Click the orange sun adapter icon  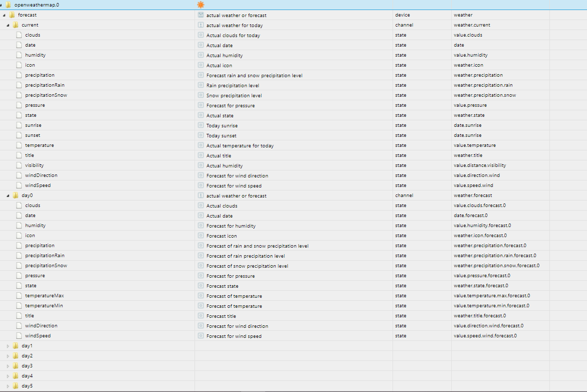tap(201, 5)
